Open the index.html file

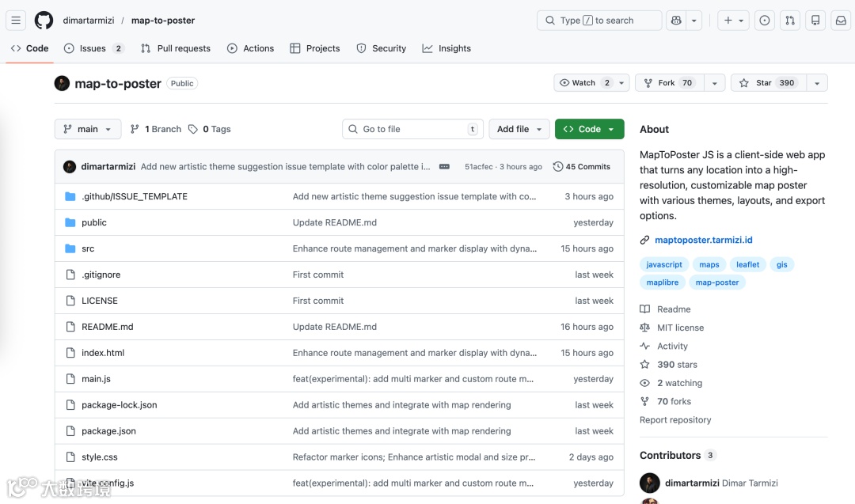pos(102,353)
